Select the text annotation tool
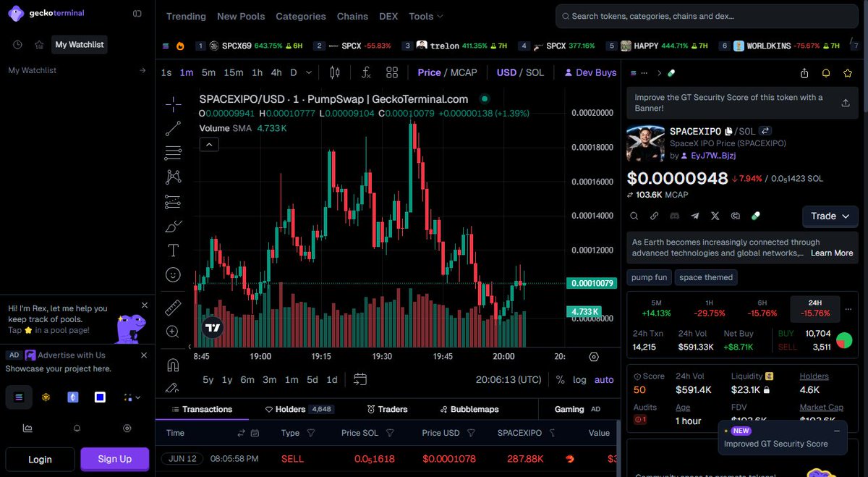This screenshot has height=477, width=868. (x=173, y=250)
